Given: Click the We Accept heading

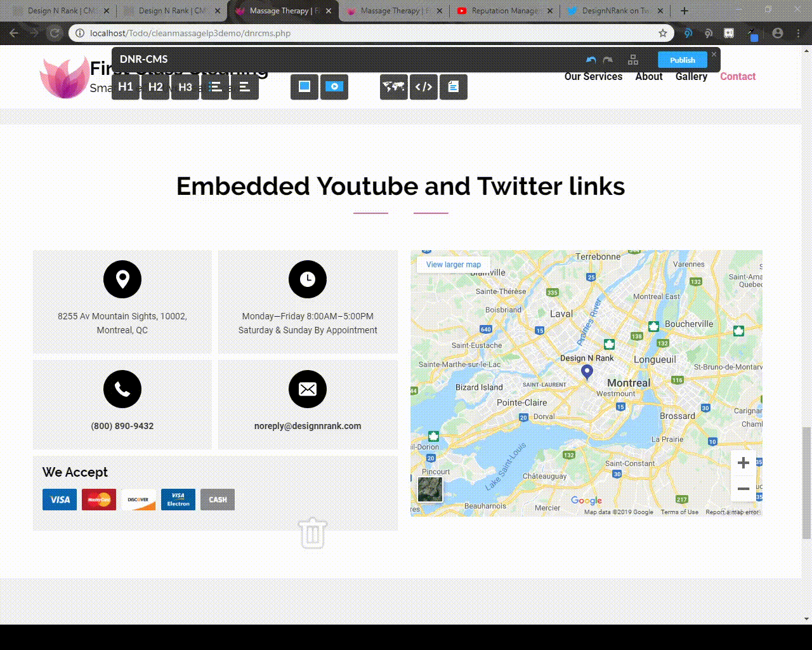Looking at the screenshot, I should (75, 472).
